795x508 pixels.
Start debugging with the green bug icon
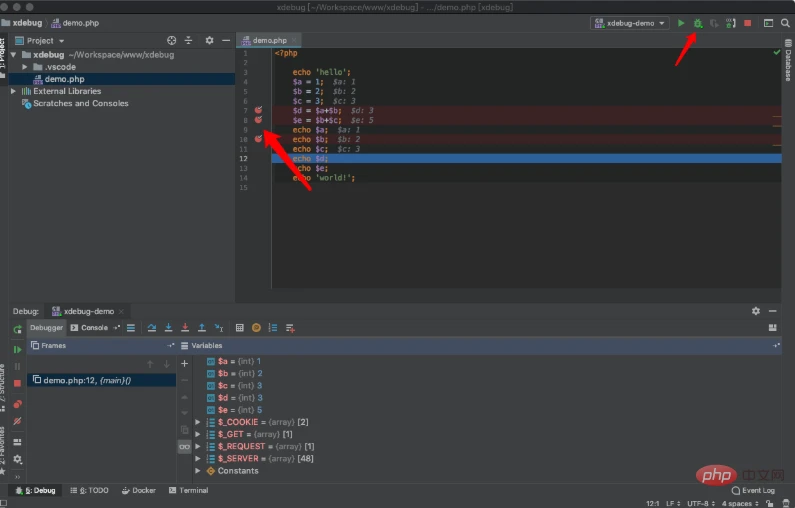point(698,23)
